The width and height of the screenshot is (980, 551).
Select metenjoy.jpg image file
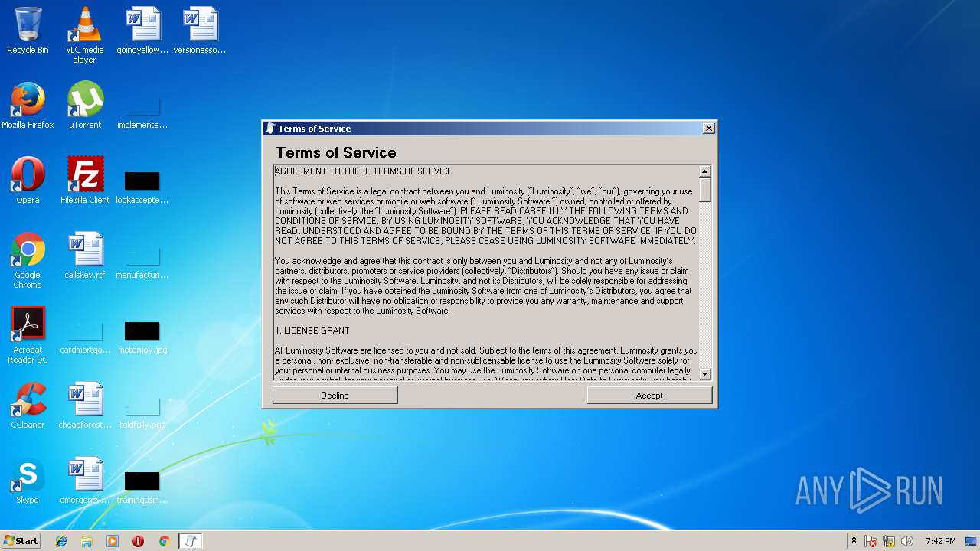pos(142,337)
